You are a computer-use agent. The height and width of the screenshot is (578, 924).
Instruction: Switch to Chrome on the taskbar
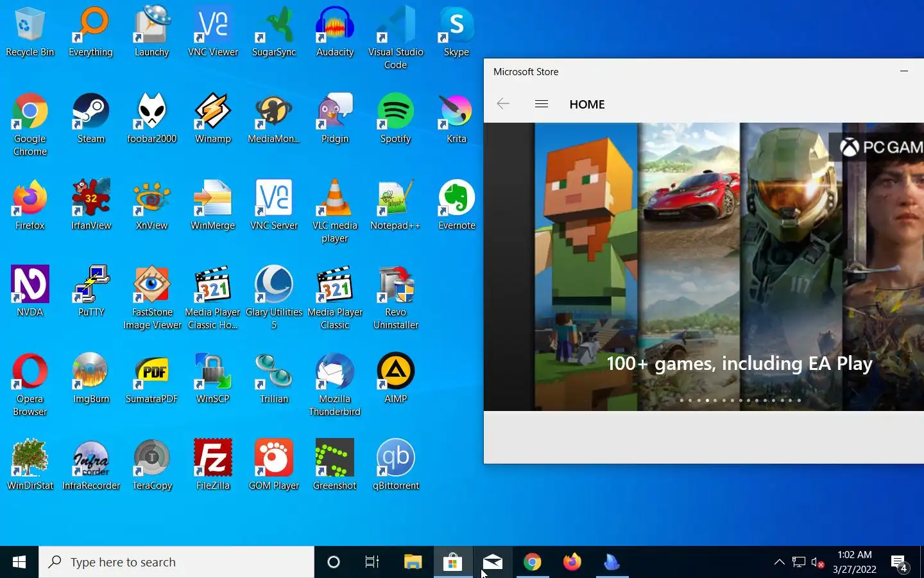click(532, 562)
